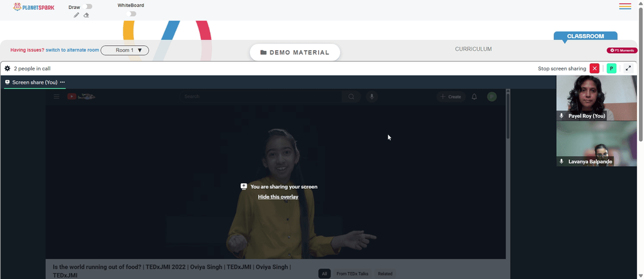Image resolution: width=644 pixels, height=279 pixels.
Task: Click the YouTube search magnifier button
Action: [x=351, y=97]
